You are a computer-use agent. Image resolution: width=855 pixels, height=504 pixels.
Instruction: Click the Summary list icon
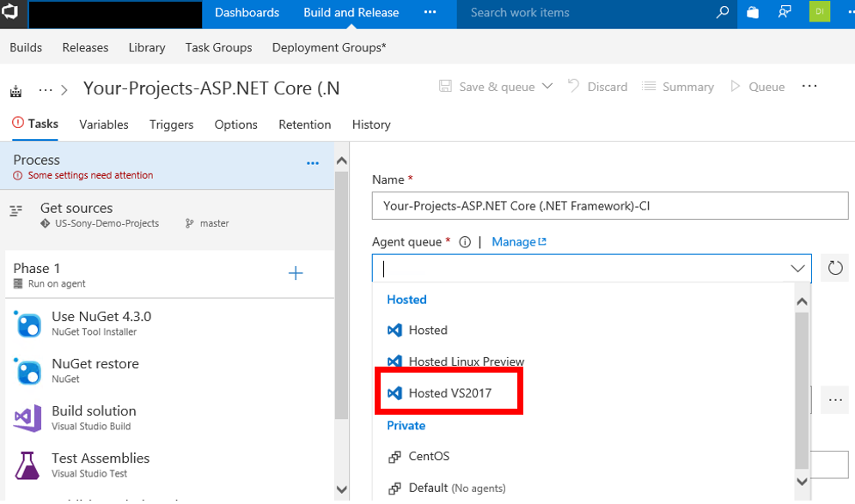coord(648,86)
